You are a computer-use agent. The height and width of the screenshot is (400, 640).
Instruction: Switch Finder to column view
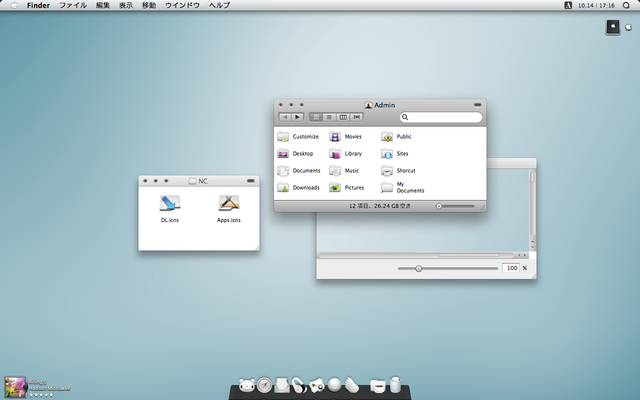click(x=342, y=117)
